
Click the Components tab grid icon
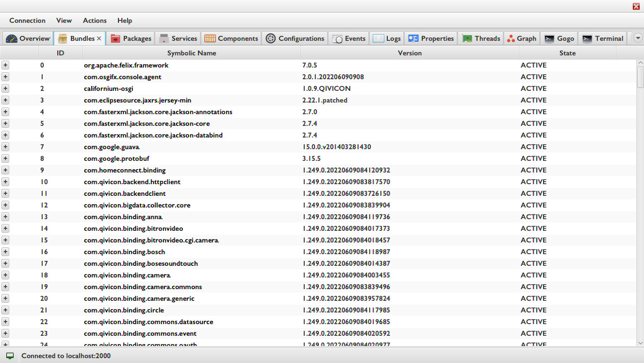210,38
